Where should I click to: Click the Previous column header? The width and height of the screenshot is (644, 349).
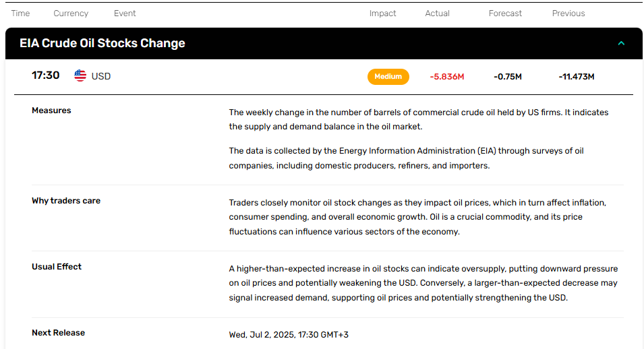568,13
